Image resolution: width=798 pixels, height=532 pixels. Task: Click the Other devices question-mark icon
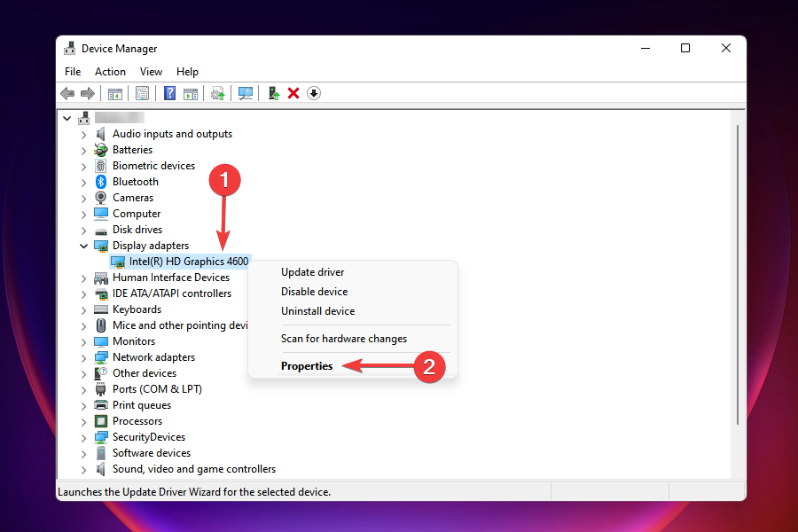(x=101, y=373)
